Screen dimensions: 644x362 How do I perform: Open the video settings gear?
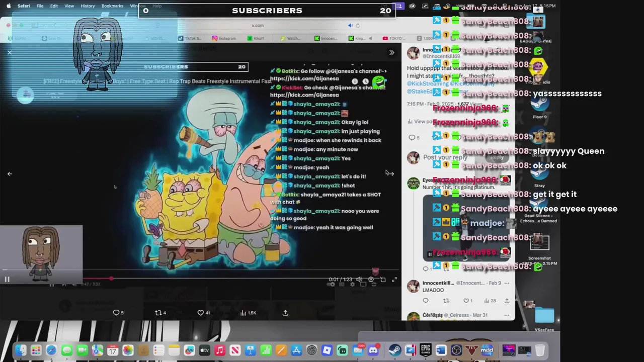371,280
